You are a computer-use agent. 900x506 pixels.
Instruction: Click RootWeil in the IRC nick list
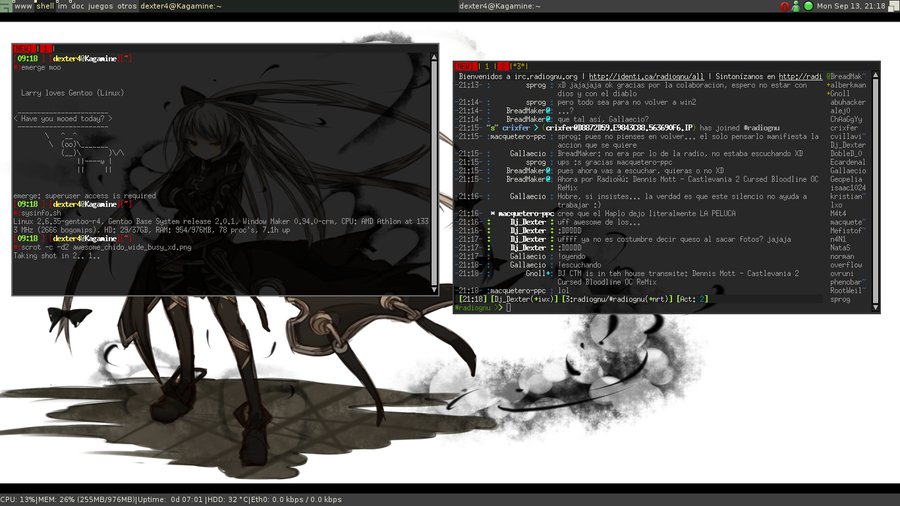tap(846, 291)
